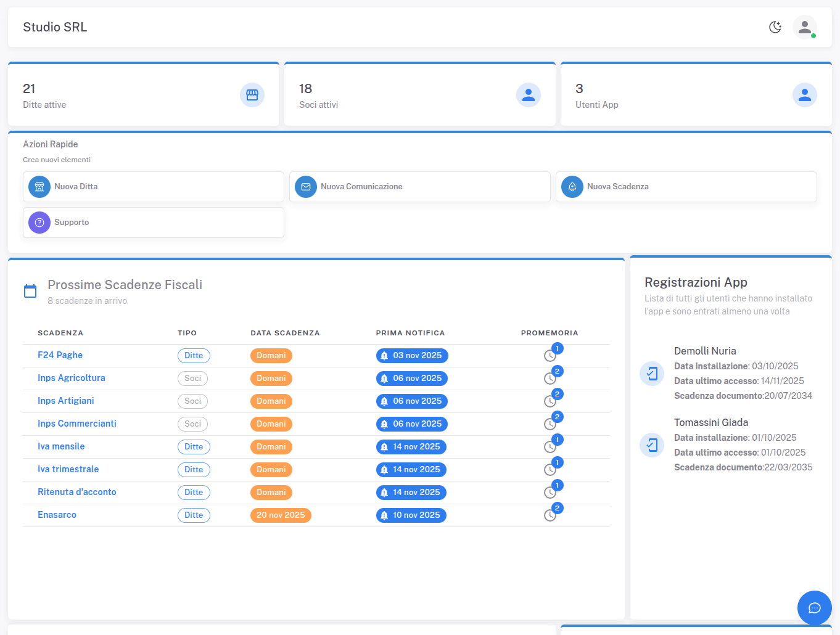The height and width of the screenshot is (635, 840).
Task: Click the calendar icon beside Prossime Scadenze Fiscali
Action: click(30, 290)
